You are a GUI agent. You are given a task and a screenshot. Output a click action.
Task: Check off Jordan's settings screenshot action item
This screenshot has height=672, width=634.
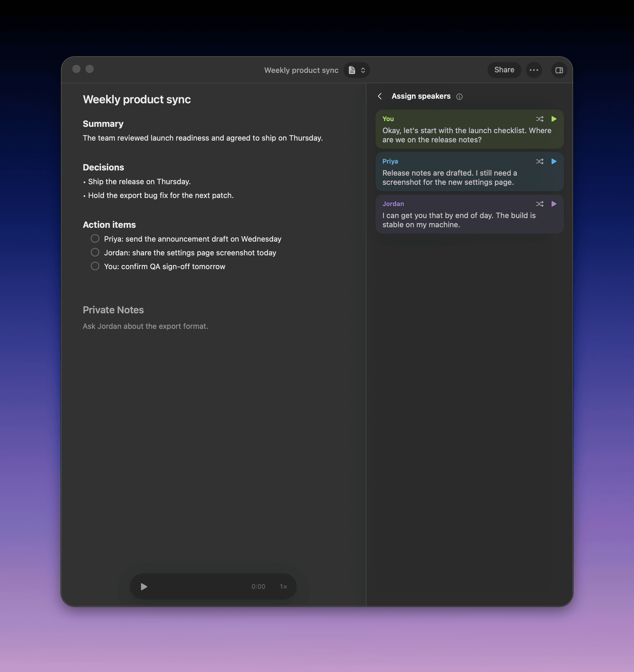[x=95, y=252]
